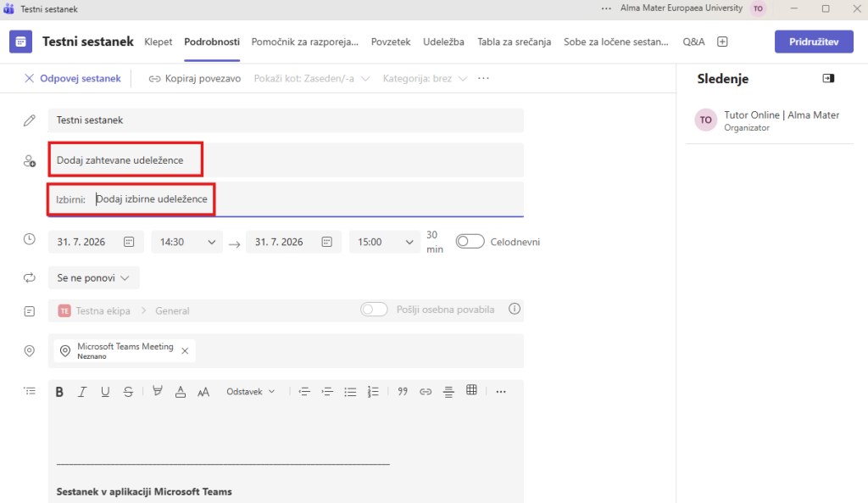The image size is (868, 503).
Task: Expand the Se ne ponovi recurrence dropdown
Action: pos(93,277)
